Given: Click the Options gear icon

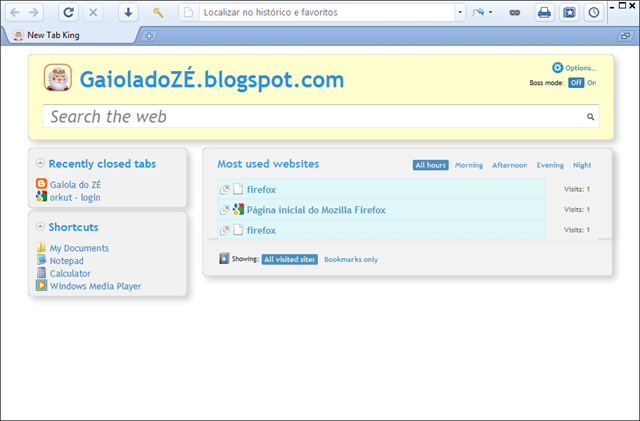Looking at the screenshot, I should click(557, 68).
